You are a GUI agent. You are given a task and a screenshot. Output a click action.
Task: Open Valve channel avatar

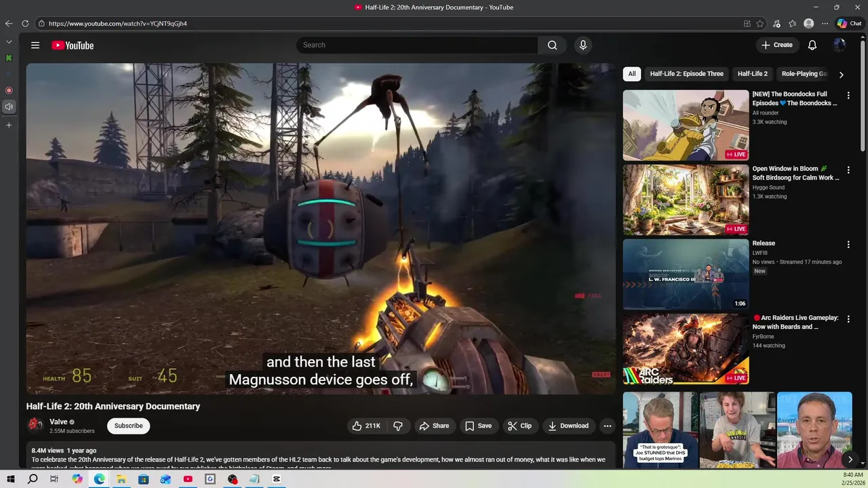[35, 426]
